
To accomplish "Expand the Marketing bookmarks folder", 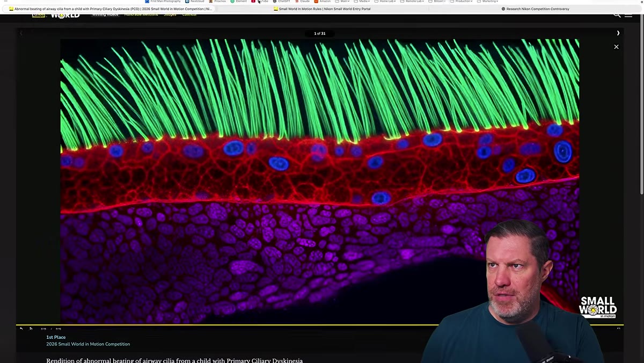I will click(x=487, y=2).
